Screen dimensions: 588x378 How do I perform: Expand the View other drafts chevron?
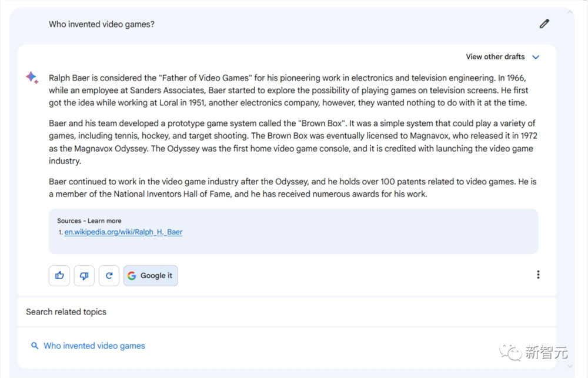536,57
